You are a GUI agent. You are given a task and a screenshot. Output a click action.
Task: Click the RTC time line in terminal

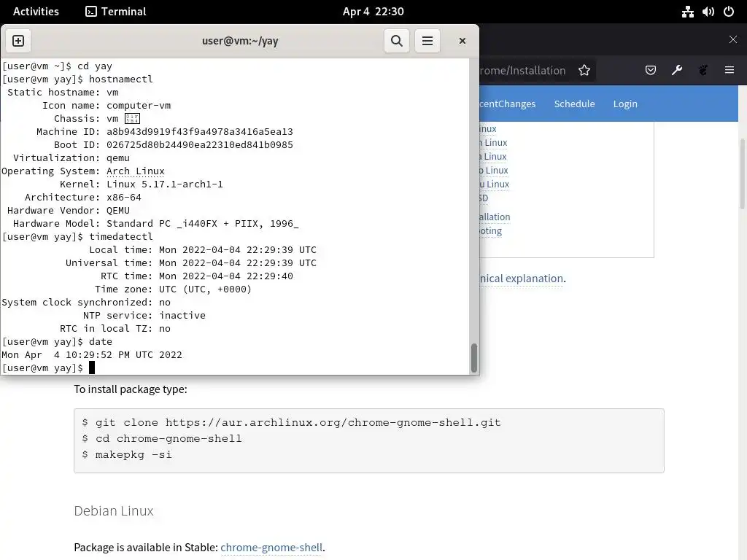click(197, 276)
